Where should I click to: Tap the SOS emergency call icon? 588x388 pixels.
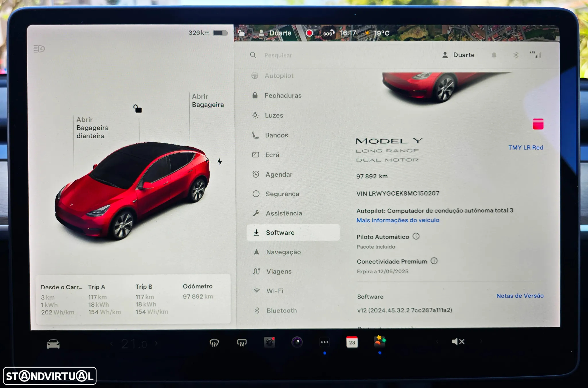point(329,33)
